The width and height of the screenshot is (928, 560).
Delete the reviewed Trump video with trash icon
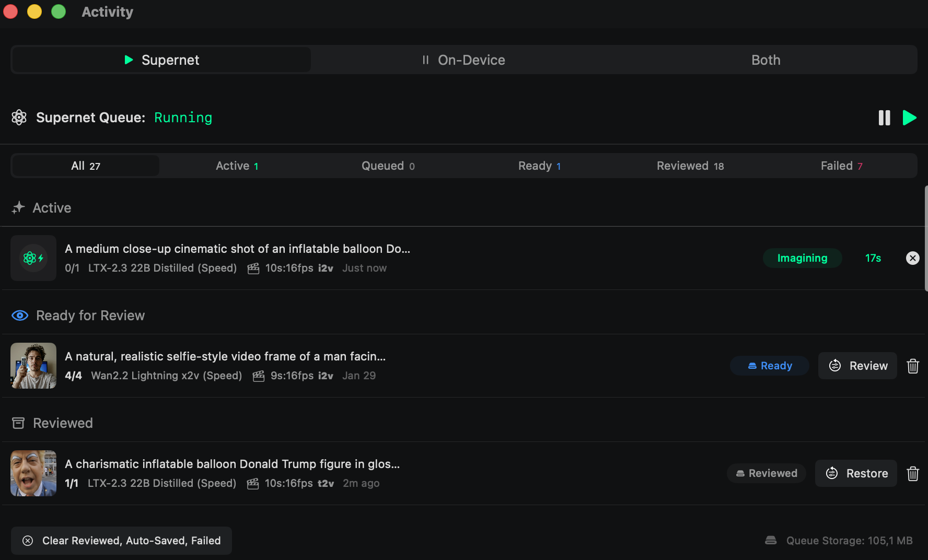[913, 473]
